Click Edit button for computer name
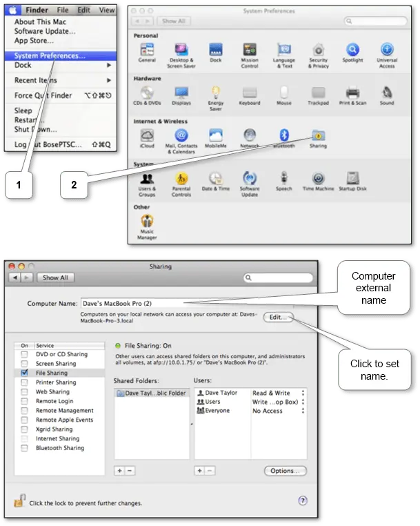The width and height of the screenshot is (420, 526). tap(278, 317)
